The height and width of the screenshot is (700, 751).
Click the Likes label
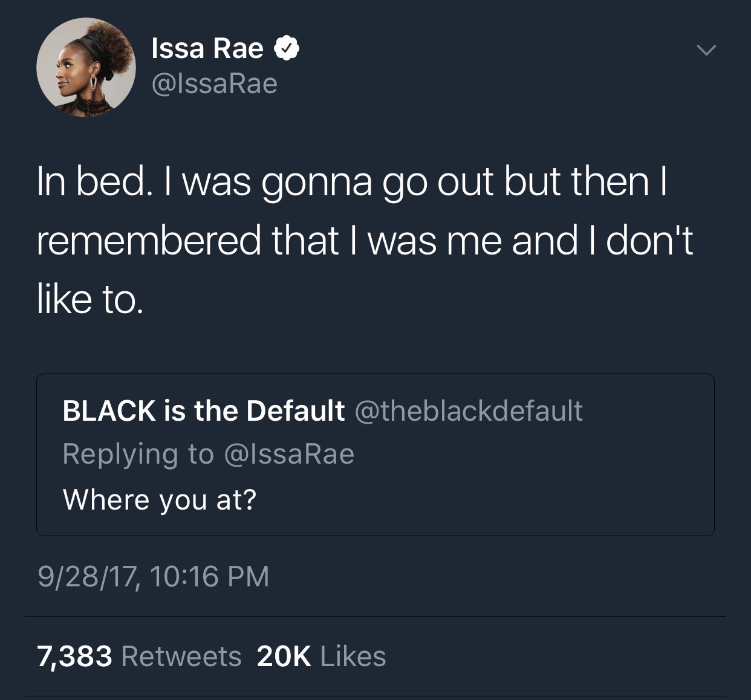click(353, 656)
